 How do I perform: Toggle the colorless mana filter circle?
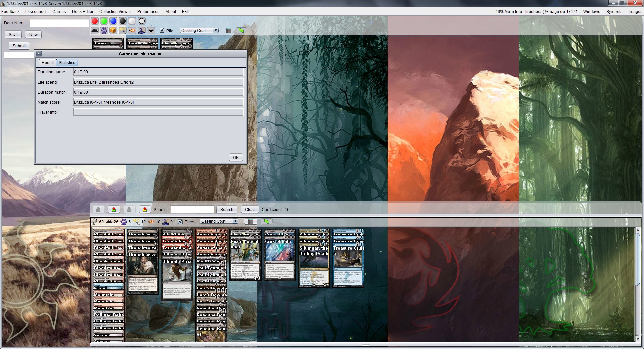142,21
